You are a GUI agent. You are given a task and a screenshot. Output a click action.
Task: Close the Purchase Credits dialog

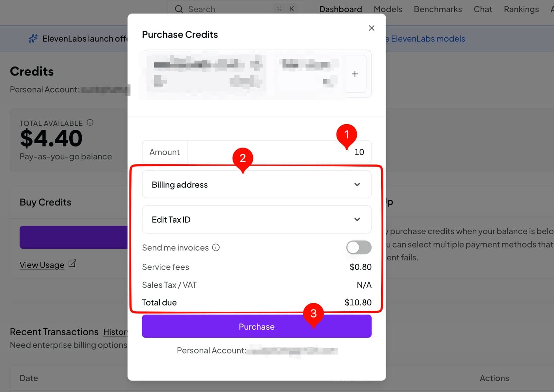pos(372,28)
